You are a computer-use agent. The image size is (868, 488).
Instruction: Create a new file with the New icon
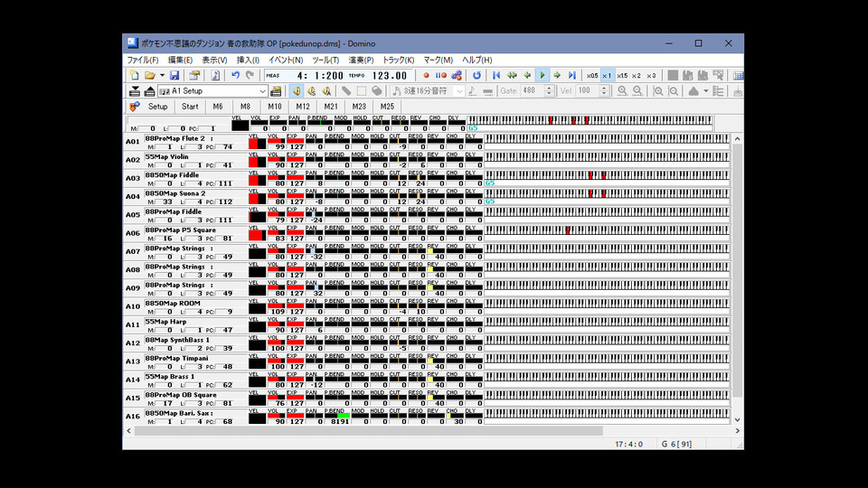click(134, 75)
